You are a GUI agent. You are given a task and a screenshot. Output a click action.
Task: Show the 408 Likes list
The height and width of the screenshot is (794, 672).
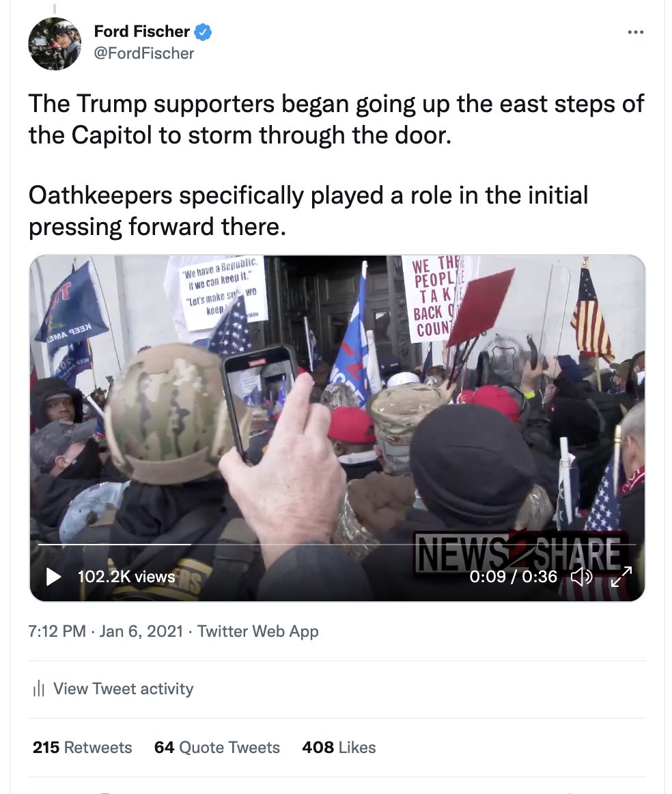click(x=339, y=748)
